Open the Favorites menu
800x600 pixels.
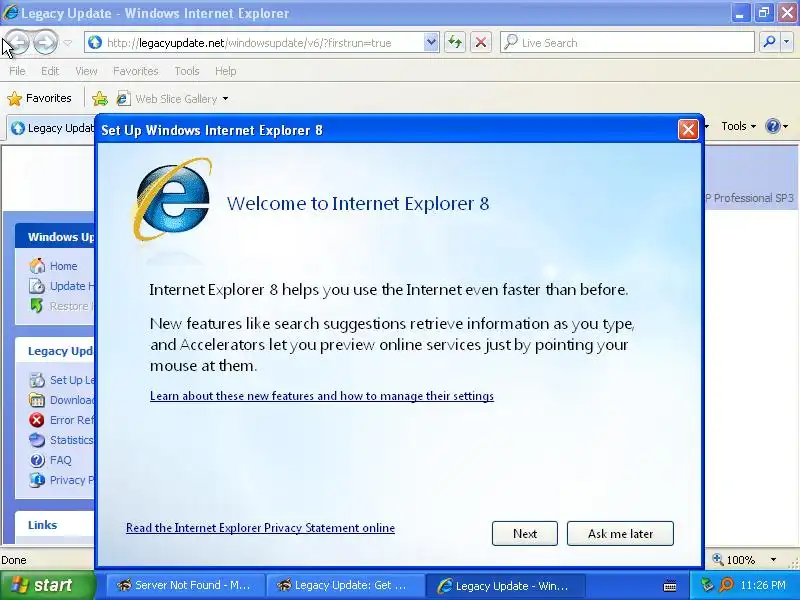click(x=135, y=71)
